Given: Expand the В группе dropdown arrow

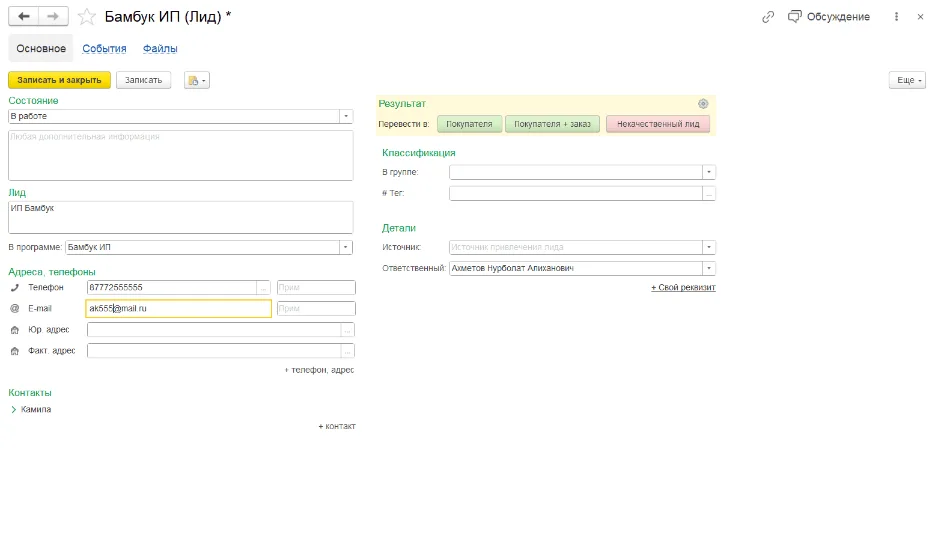Looking at the screenshot, I should click(x=709, y=172).
